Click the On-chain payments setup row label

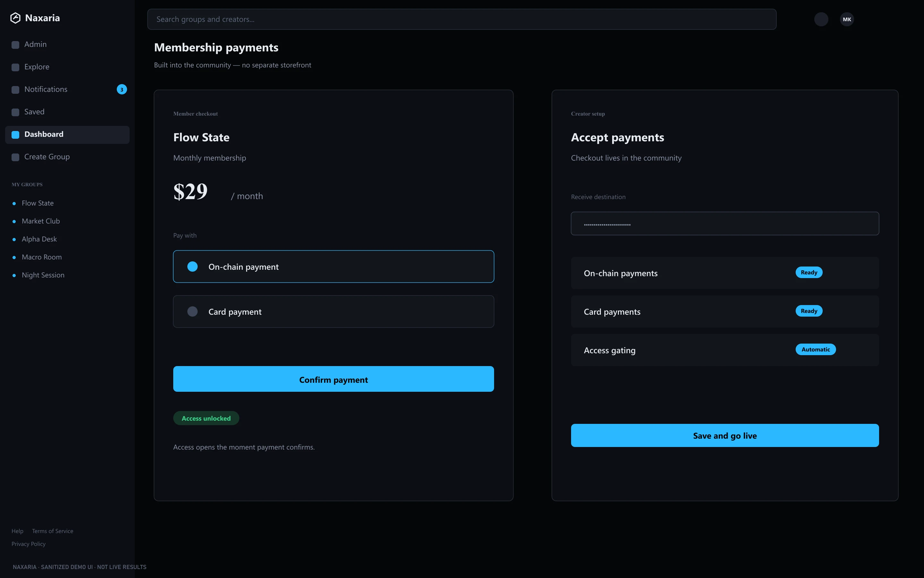[x=620, y=273]
